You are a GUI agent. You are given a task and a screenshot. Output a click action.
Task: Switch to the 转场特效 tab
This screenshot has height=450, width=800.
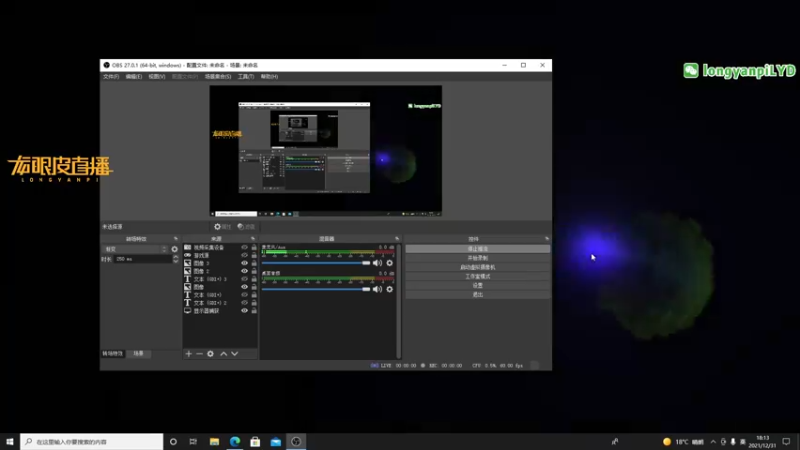coord(112,354)
